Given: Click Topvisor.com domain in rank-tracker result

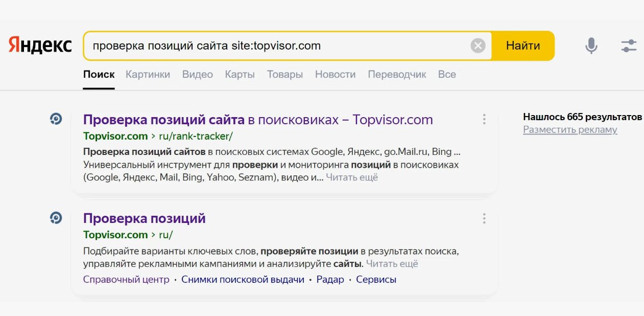Looking at the screenshot, I should tap(115, 136).
